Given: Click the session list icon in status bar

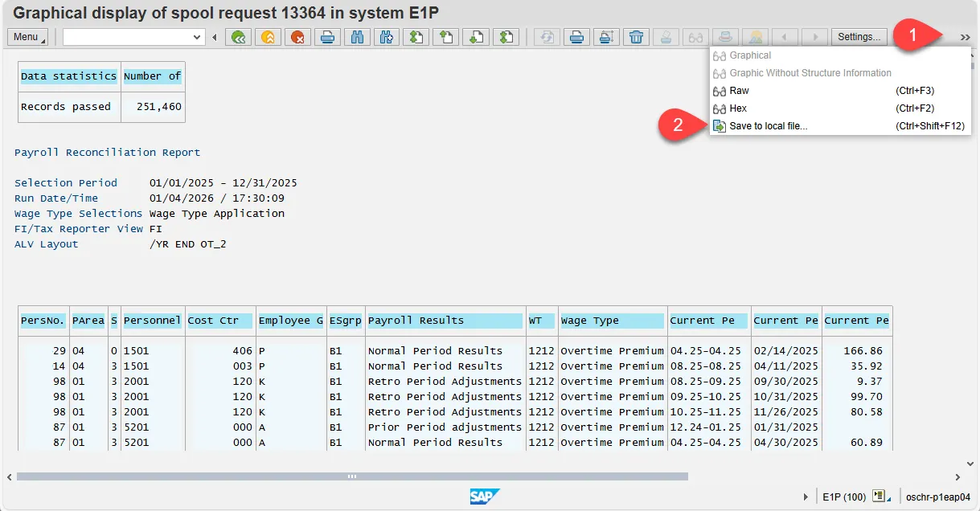Looking at the screenshot, I should 881,497.
